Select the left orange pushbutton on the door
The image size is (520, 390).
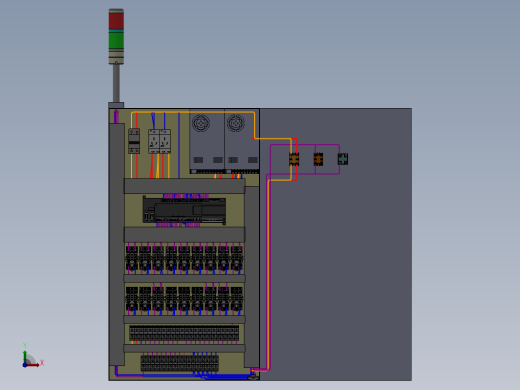point(294,159)
